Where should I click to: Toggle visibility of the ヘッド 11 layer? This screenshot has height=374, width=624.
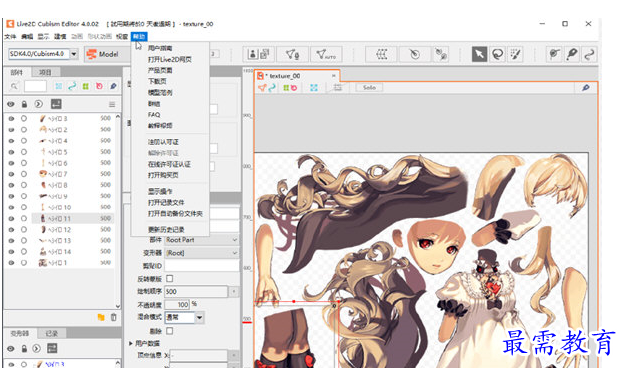point(11,218)
